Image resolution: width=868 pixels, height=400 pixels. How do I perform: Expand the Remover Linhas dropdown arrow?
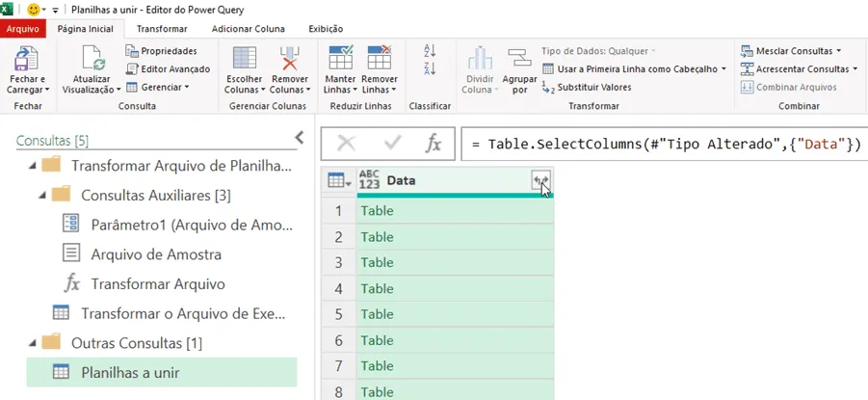coord(394,90)
